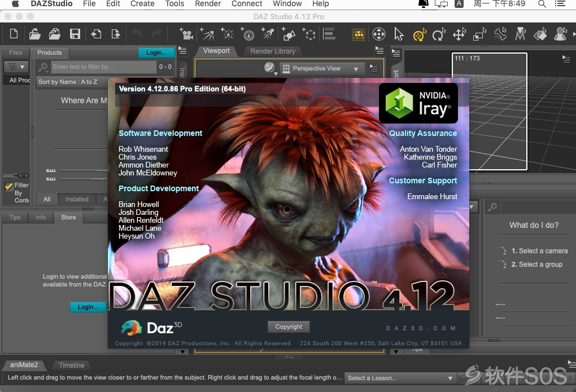Screen dimensions: 576x392
Task: Click step 2. Select a group
Action: coord(536,265)
